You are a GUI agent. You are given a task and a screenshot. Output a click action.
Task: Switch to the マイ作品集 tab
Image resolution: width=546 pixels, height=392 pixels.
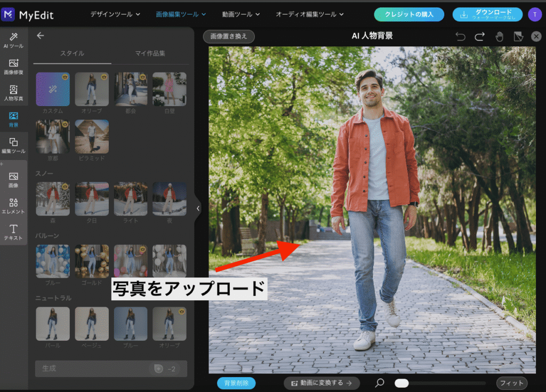[150, 53]
